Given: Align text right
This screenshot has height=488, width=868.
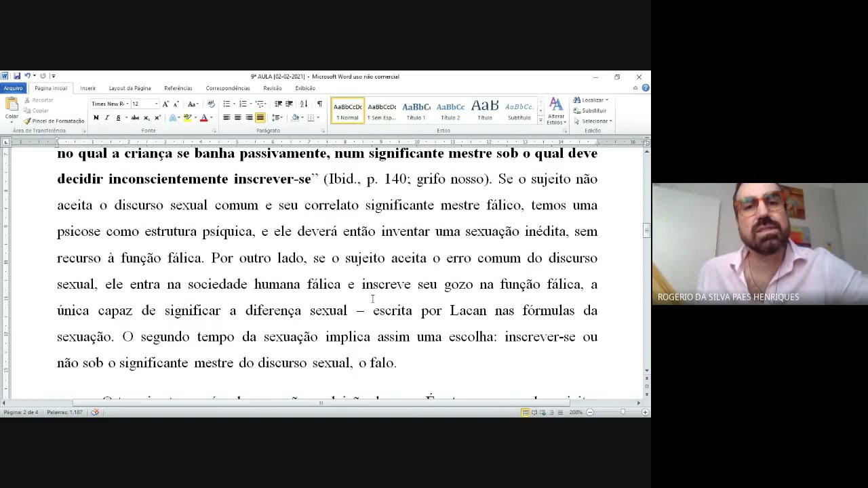Looking at the screenshot, I should tap(249, 118).
